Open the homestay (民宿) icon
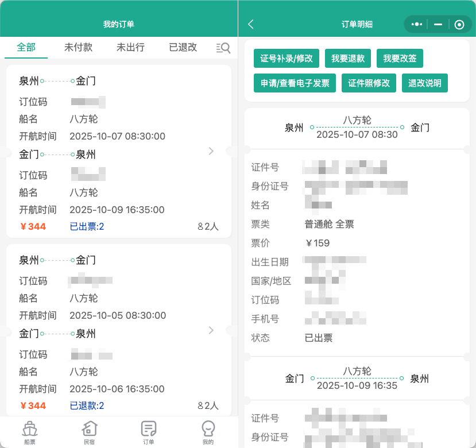This screenshot has width=476, height=448. pyautogui.click(x=89, y=432)
